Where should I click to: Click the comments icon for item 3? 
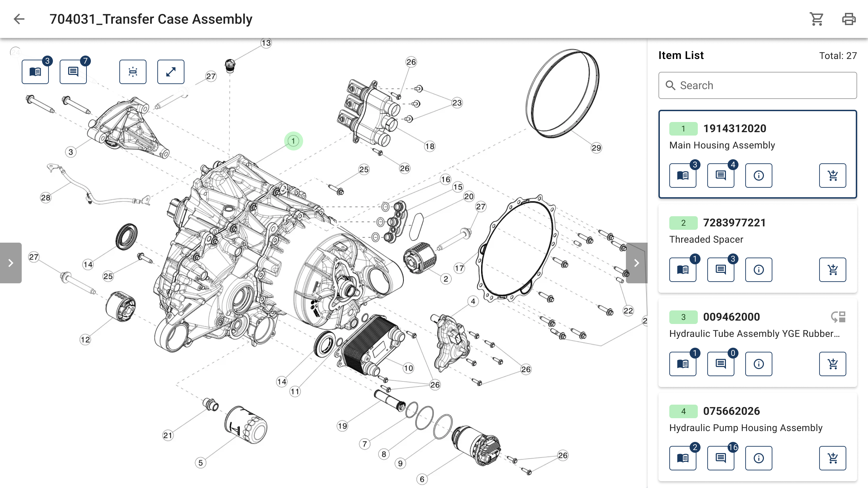[x=720, y=364]
